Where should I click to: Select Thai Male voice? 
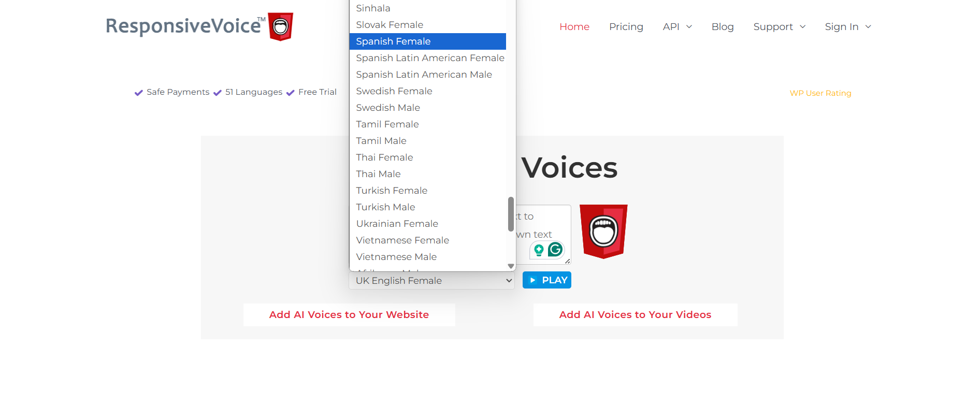click(428, 174)
